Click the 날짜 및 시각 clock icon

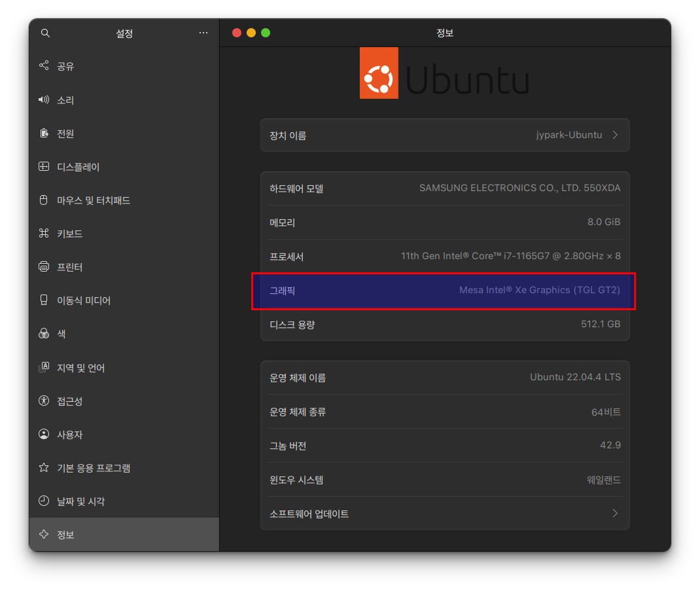tap(44, 501)
